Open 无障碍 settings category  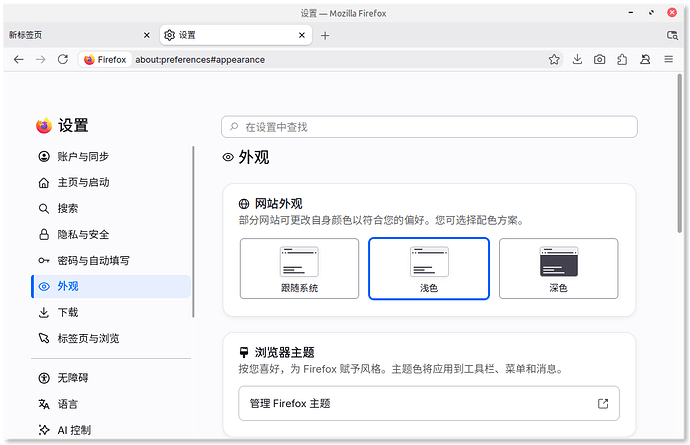tap(111, 378)
